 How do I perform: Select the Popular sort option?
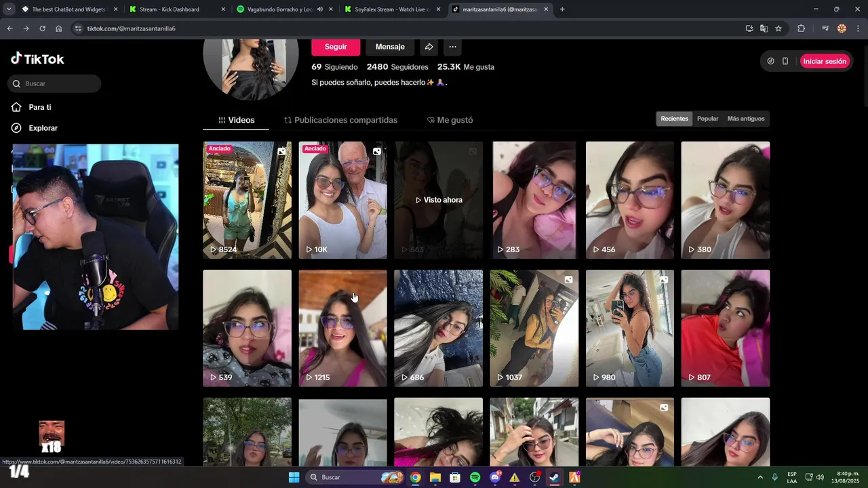click(x=707, y=119)
